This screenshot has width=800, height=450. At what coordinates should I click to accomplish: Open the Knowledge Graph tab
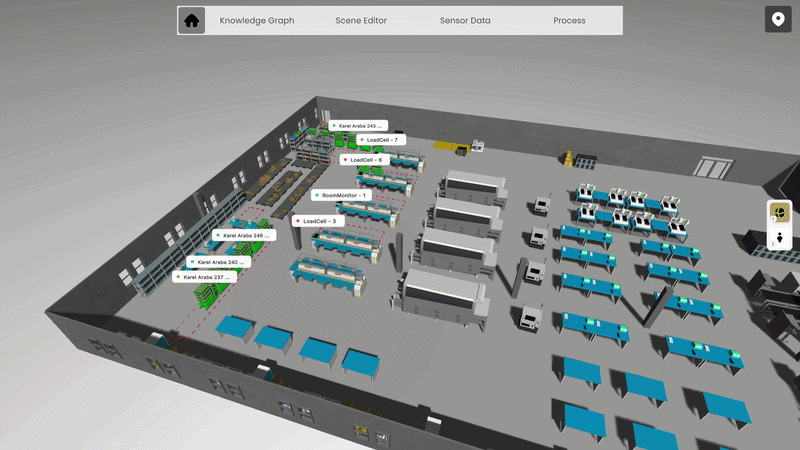point(257,20)
